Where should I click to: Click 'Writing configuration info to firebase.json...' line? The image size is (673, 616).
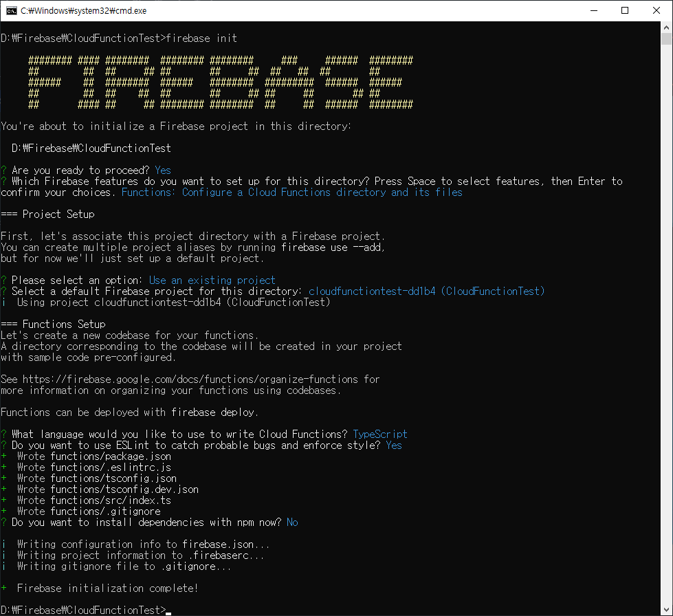(135, 544)
